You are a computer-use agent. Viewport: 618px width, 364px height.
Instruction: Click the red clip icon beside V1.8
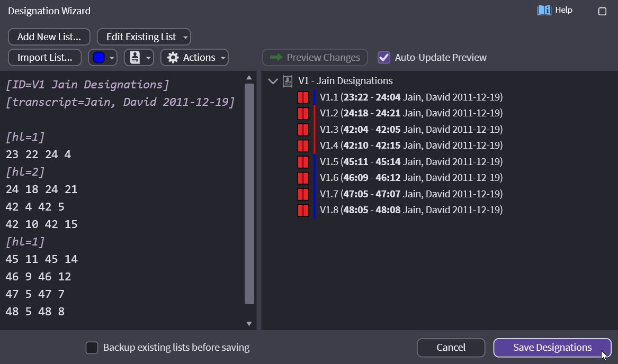[x=303, y=210]
